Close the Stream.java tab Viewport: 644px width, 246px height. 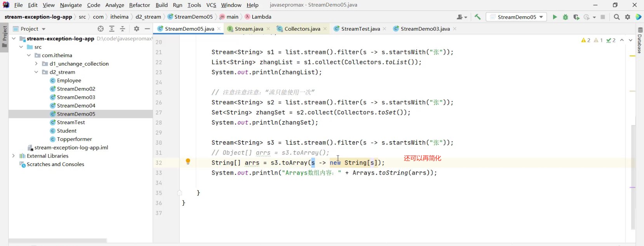[268, 29]
